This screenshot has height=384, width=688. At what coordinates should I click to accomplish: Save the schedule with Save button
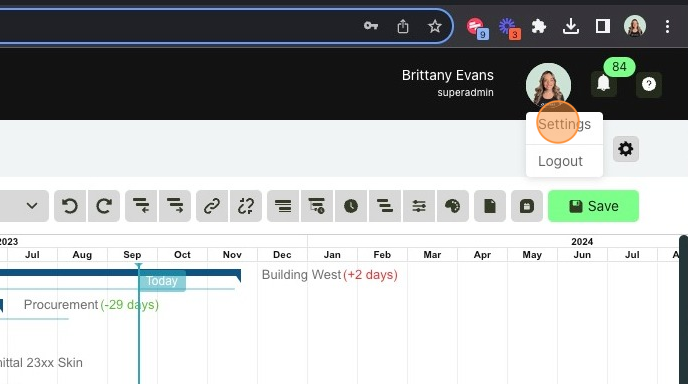[x=593, y=206]
